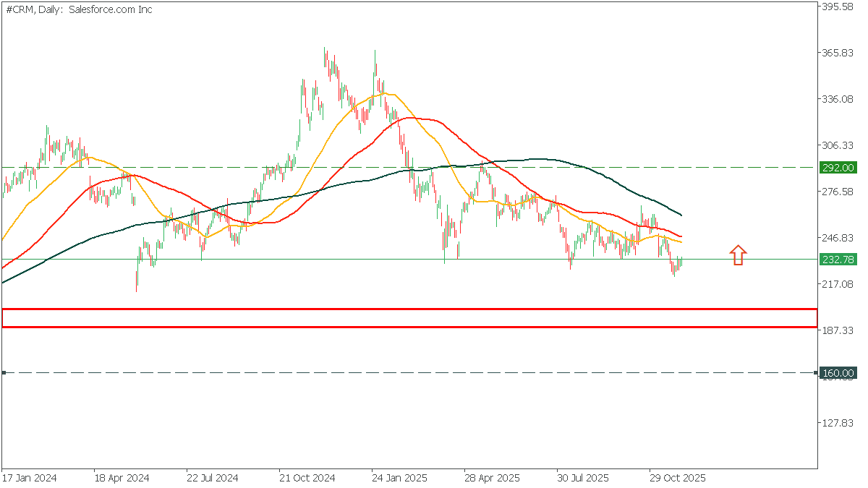868x488 pixels.
Task: Select the 336.08 price scale label
Action: (839, 99)
